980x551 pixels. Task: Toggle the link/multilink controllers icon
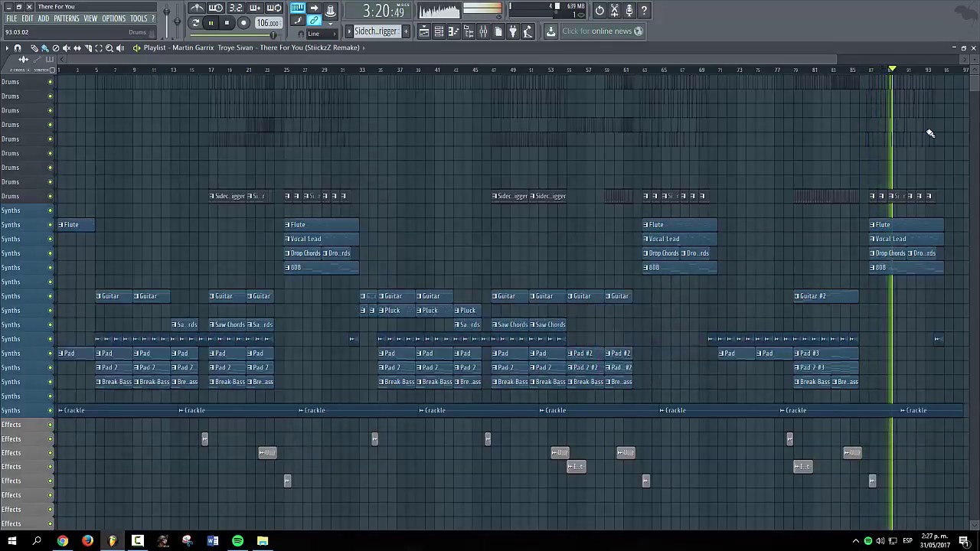[x=315, y=21]
